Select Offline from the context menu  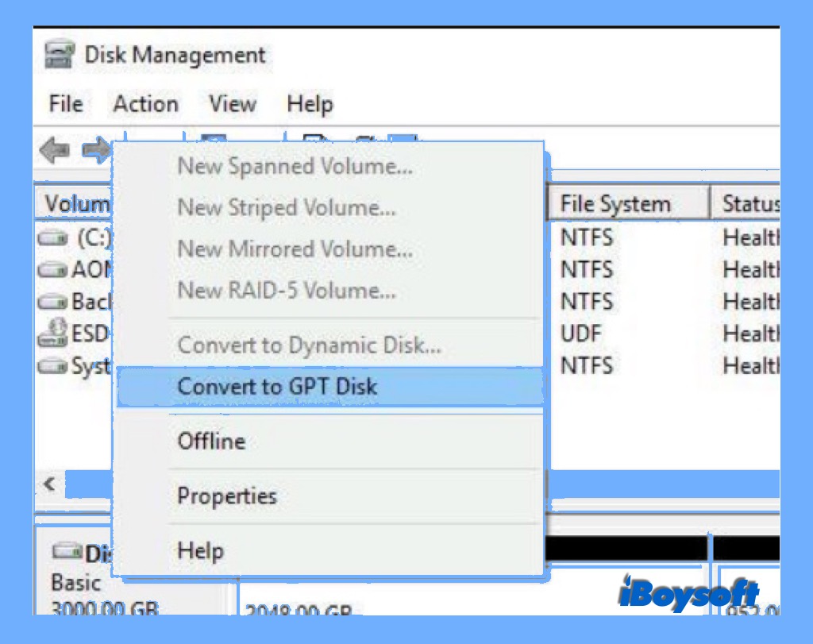[211, 442]
